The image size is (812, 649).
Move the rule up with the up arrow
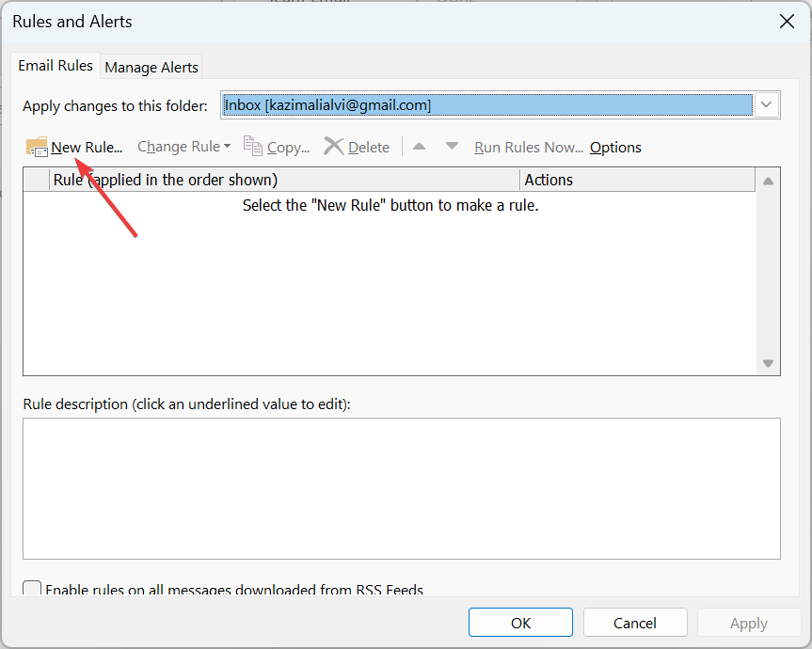click(420, 147)
